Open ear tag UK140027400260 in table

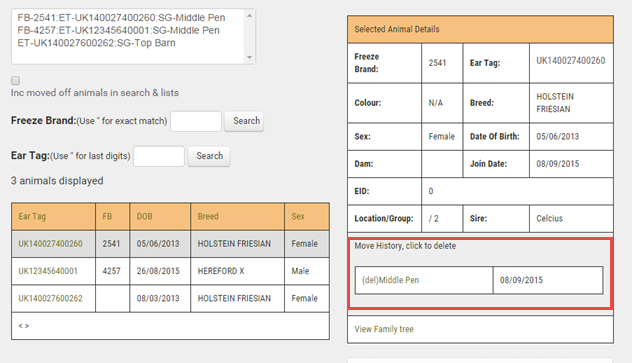click(50, 244)
